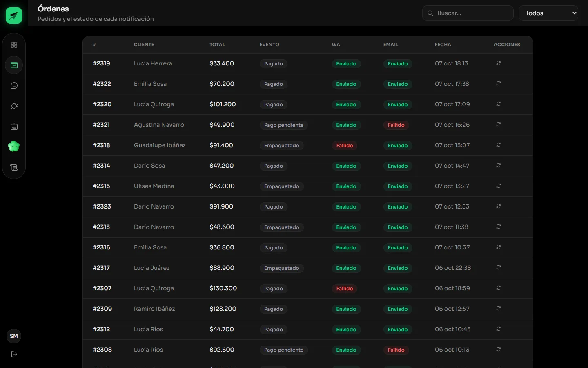Retry notification for order #2307
The image size is (588, 368).
point(499,288)
